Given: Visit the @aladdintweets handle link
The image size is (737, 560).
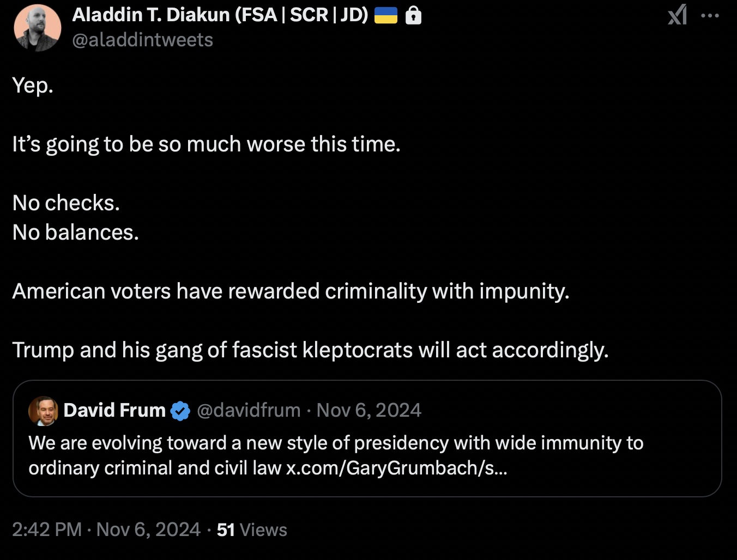Looking at the screenshot, I should tap(143, 40).
